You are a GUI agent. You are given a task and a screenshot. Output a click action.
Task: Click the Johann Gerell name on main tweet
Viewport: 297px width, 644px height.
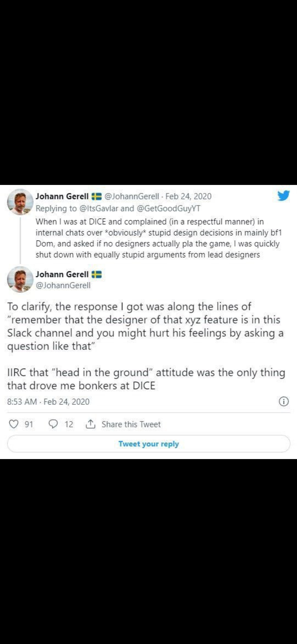coord(62,274)
